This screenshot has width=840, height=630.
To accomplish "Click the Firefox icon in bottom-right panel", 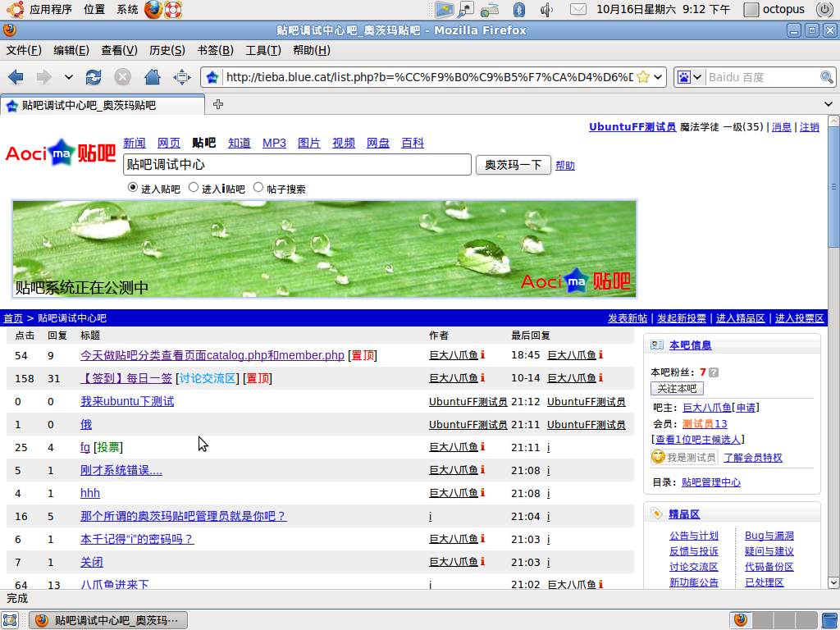I will point(741,620).
